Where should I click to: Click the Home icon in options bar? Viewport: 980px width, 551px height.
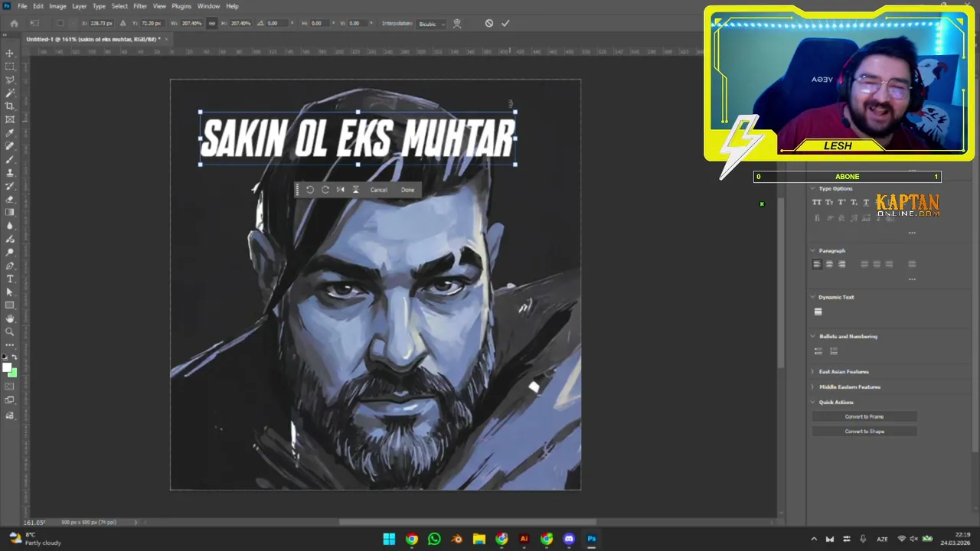coord(14,24)
